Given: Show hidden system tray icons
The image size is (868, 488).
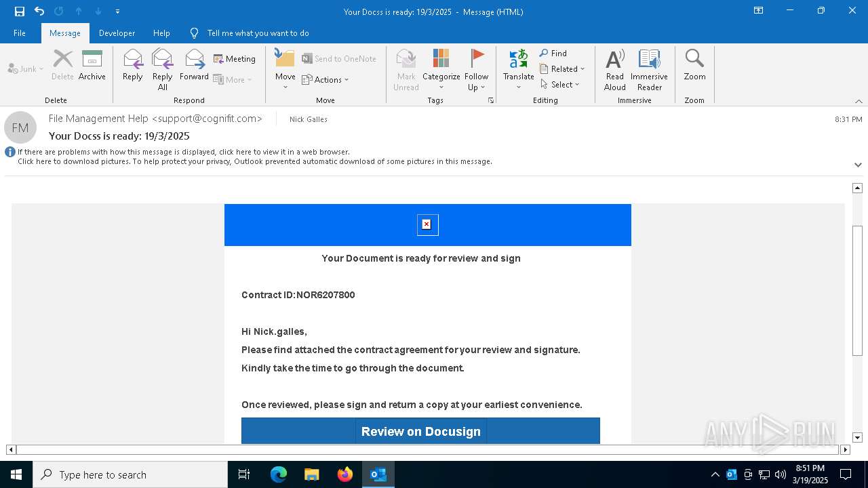Looking at the screenshot, I should [715, 474].
